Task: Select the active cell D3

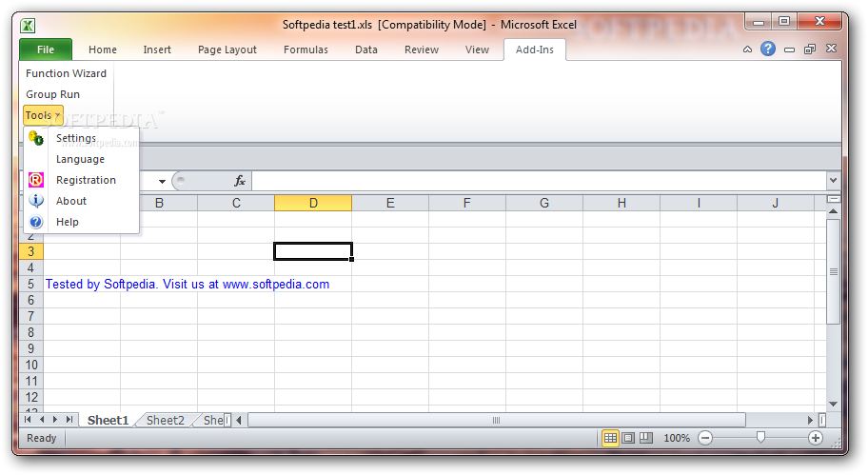Action: pos(313,251)
